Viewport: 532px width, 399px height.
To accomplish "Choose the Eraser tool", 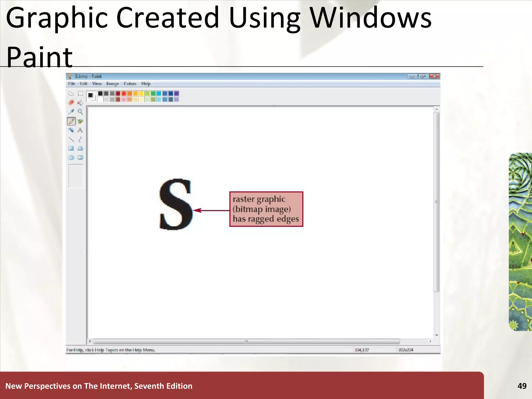I will pyautogui.click(x=71, y=103).
